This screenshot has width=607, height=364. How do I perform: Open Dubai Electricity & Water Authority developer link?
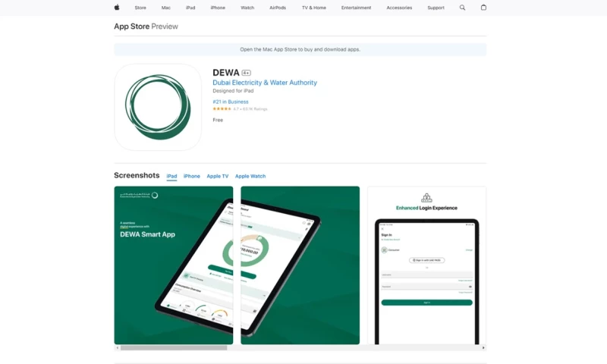(x=265, y=83)
